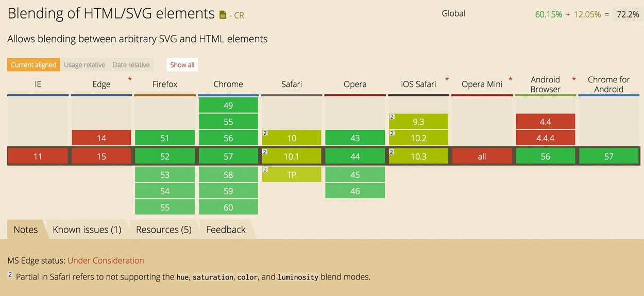Click the Global usage label
The image size is (644, 296).
(x=453, y=13)
